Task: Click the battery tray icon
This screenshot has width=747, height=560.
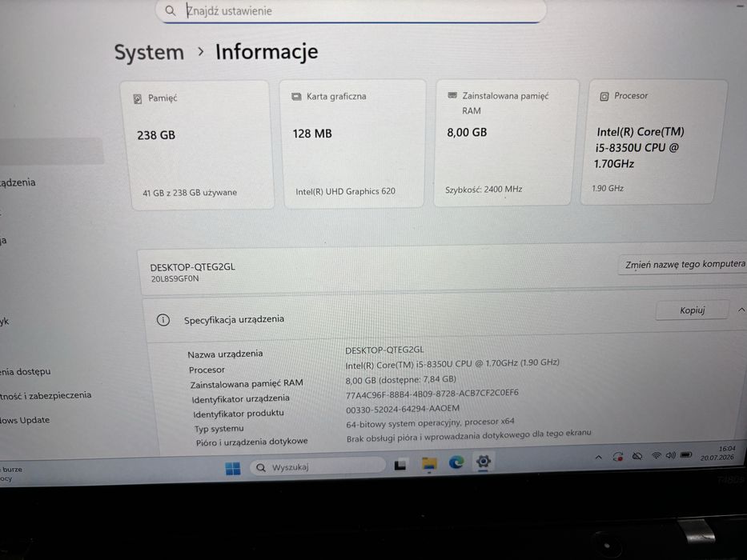Action: [x=686, y=455]
